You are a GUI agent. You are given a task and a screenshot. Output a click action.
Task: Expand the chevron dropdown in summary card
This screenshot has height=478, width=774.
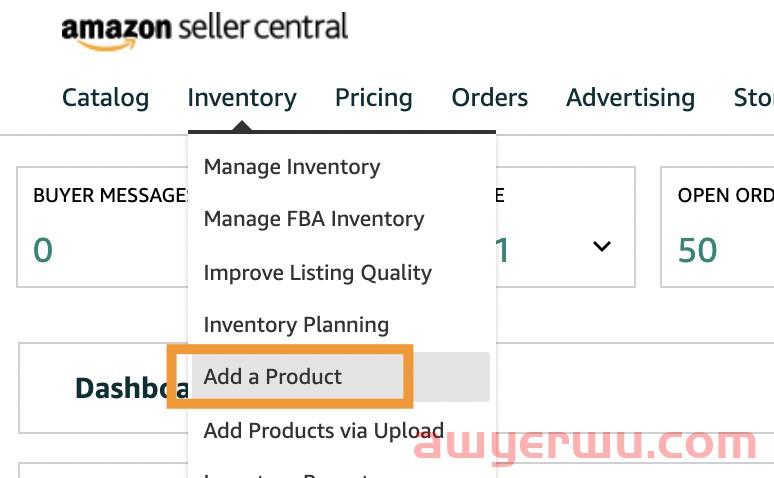(602, 246)
